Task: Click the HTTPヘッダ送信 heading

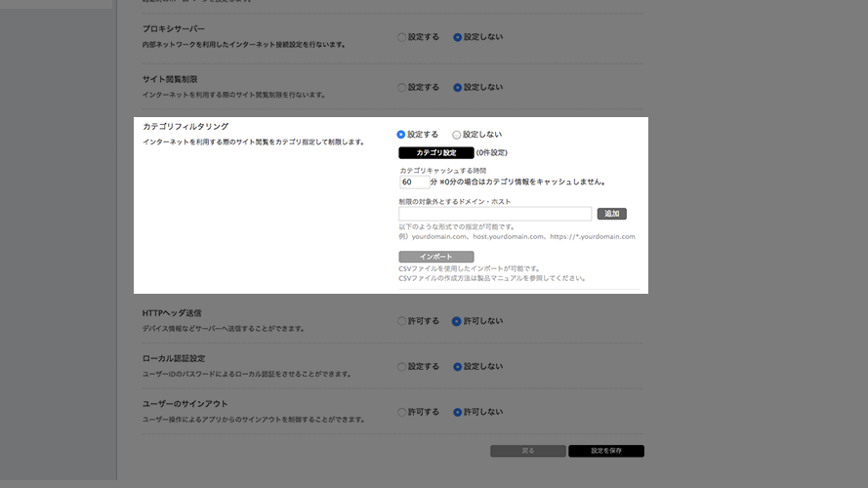Action: [x=172, y=313]
